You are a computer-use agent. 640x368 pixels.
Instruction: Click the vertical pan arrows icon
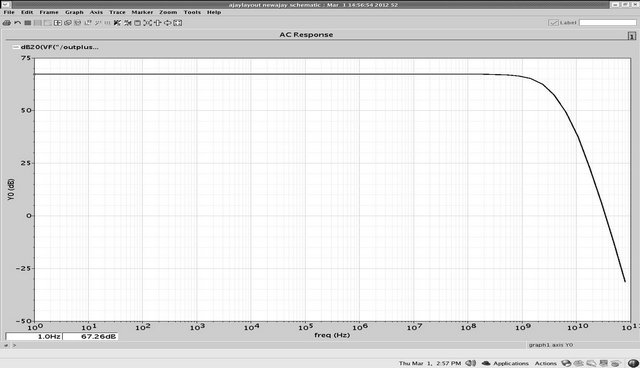(x=158, y=23)
